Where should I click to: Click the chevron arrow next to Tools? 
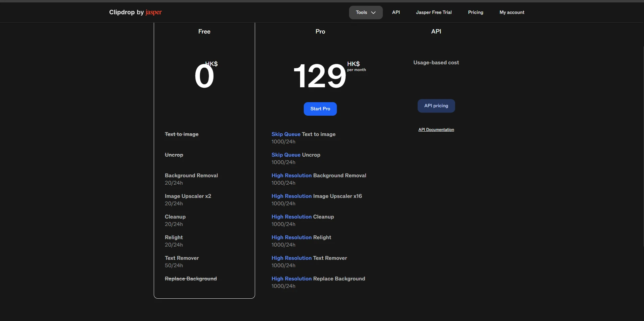tap(373, 13)
